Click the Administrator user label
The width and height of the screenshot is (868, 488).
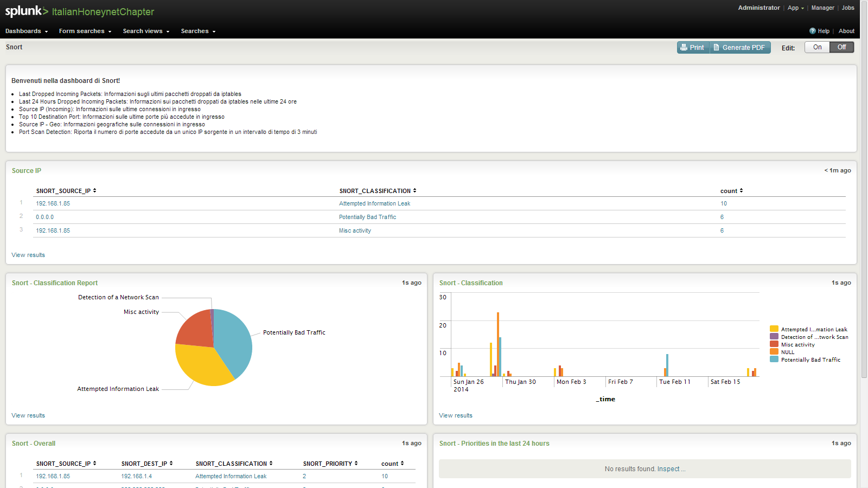pos(759,8)
